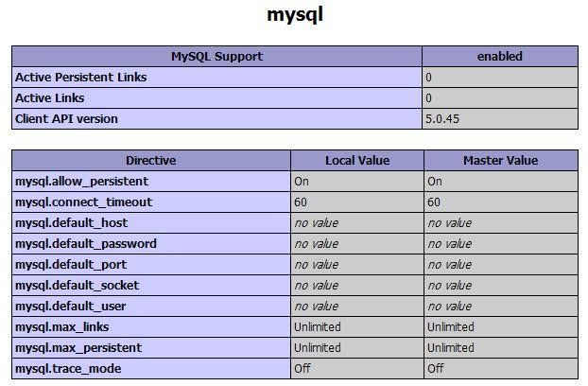
Task: Click the Master Value column header
Action: tap(500, 161)
